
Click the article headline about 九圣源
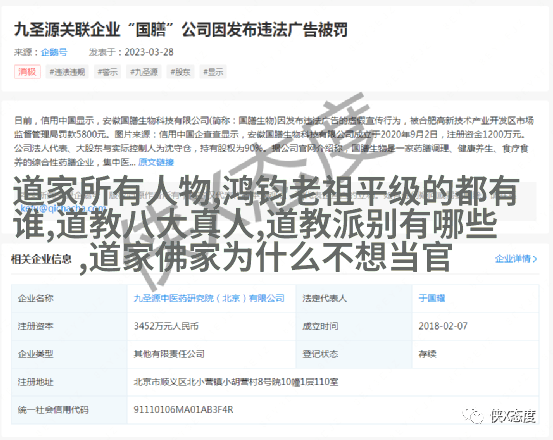[x=181, y=30]
